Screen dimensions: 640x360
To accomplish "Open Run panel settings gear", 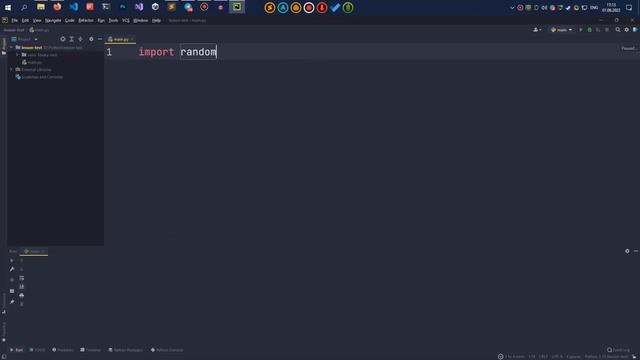I will click(627, 251).
